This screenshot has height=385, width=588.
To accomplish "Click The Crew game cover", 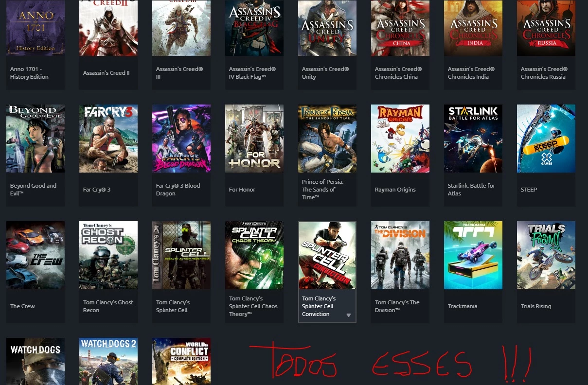I will [36, 255].
